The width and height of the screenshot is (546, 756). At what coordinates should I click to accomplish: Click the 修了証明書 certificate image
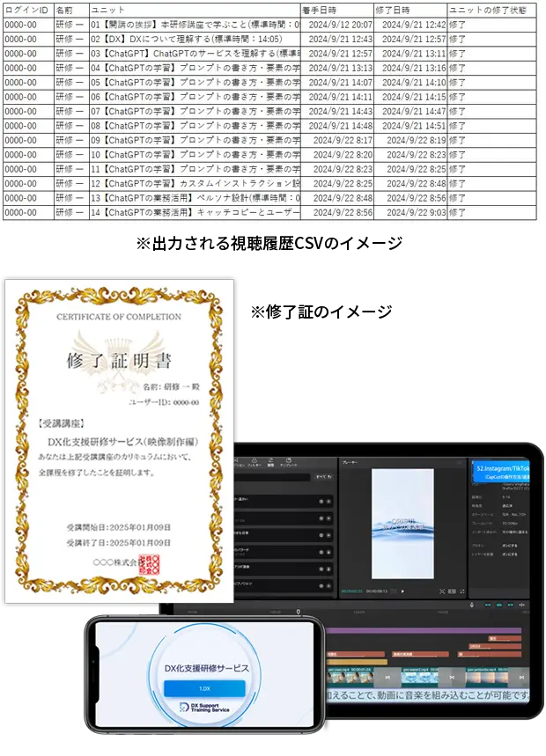pos(119,440)
